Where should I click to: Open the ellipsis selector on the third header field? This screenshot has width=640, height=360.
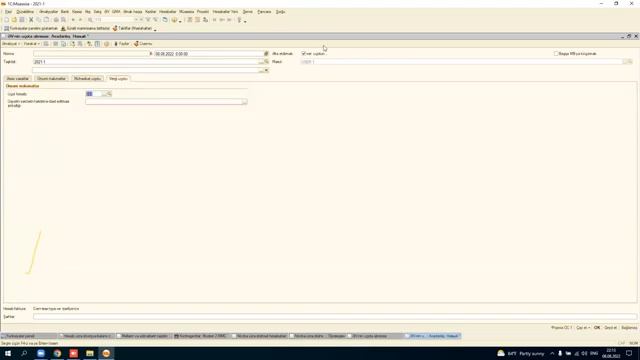pyautogui.click(x=261, y=70)
